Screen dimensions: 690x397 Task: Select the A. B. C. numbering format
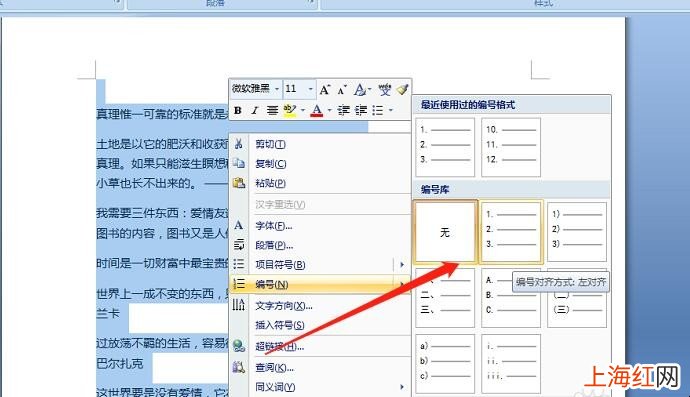point(511,298)
